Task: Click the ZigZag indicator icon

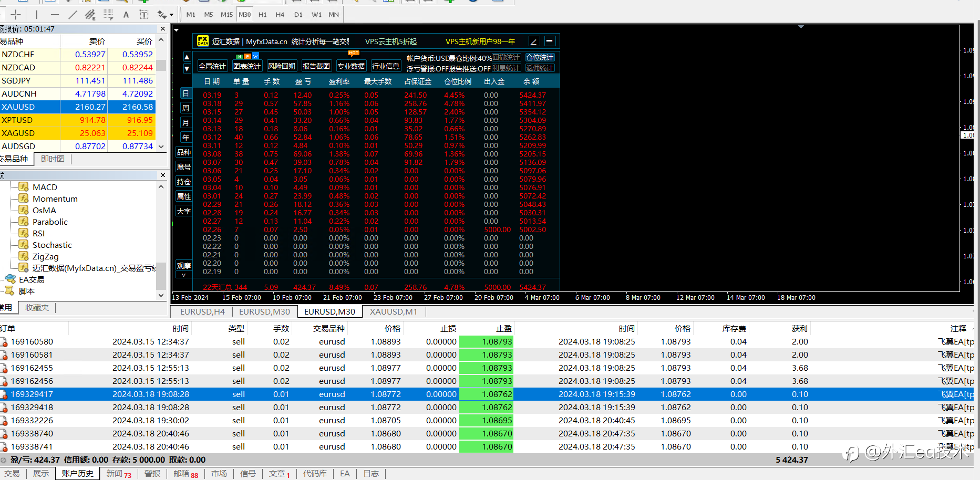Action: tap(24, 256)
